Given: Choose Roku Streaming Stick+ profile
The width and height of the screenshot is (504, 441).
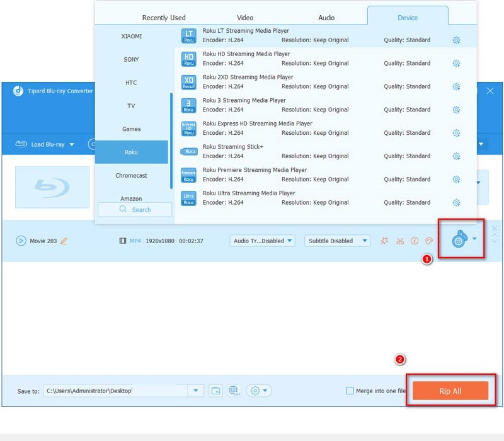Looking at the screenshot, I should pyautogui.click(x=326, y=151).
